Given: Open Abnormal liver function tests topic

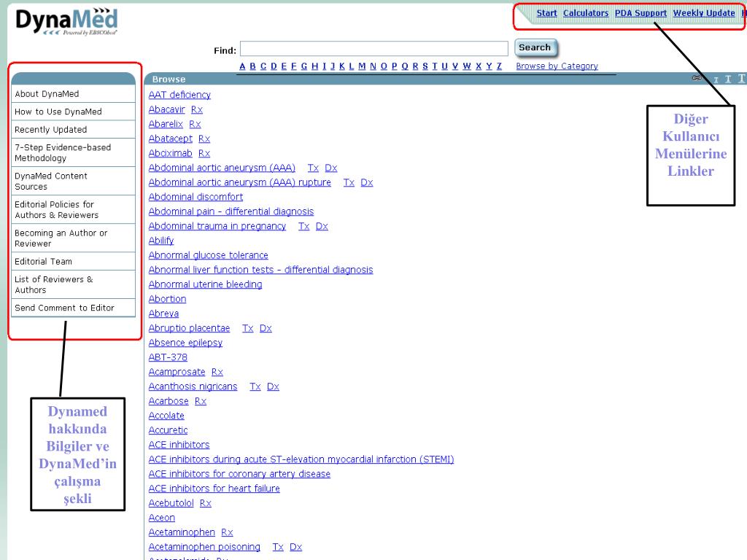Looking at the screenshot, I should [x=260, y=270].
